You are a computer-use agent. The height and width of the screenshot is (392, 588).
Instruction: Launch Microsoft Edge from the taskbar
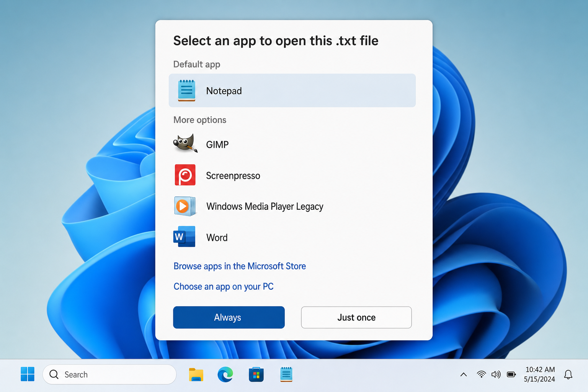[225, 374]
